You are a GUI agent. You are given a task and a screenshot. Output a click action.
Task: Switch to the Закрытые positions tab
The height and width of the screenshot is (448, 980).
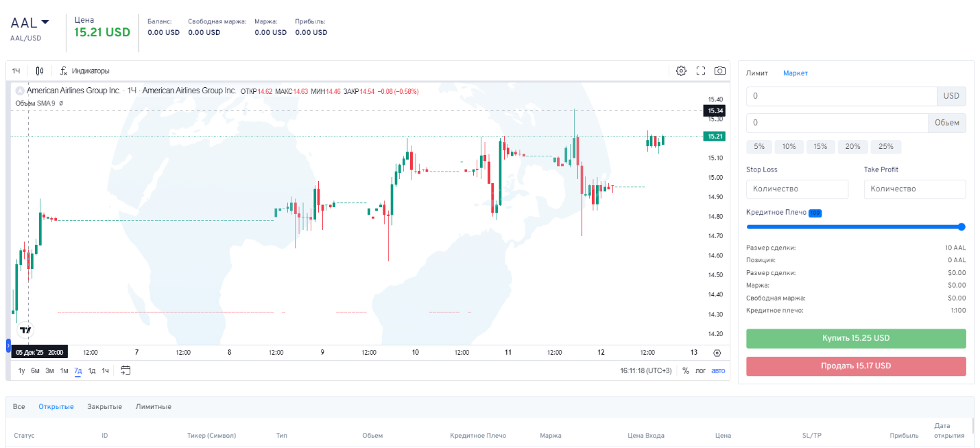[104, 407]
